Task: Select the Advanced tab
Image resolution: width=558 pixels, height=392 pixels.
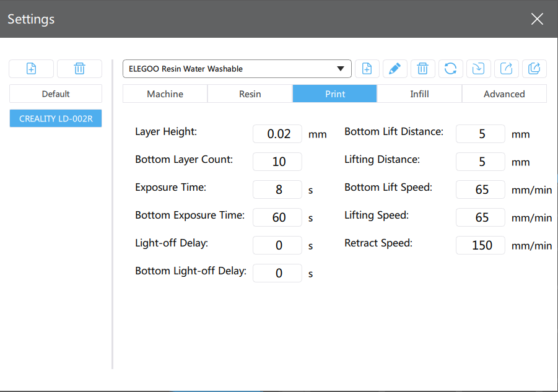Action: tap(504, 94)
